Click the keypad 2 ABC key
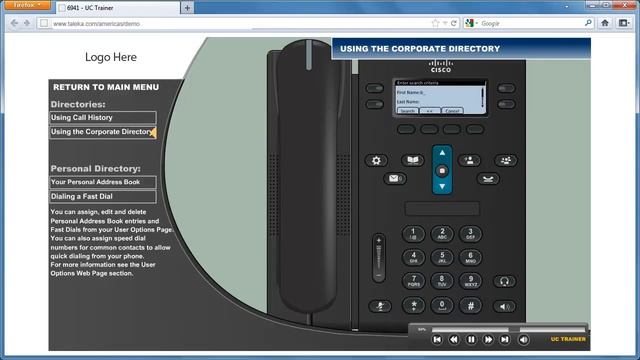The image size is (640, 360). (442, 234)
